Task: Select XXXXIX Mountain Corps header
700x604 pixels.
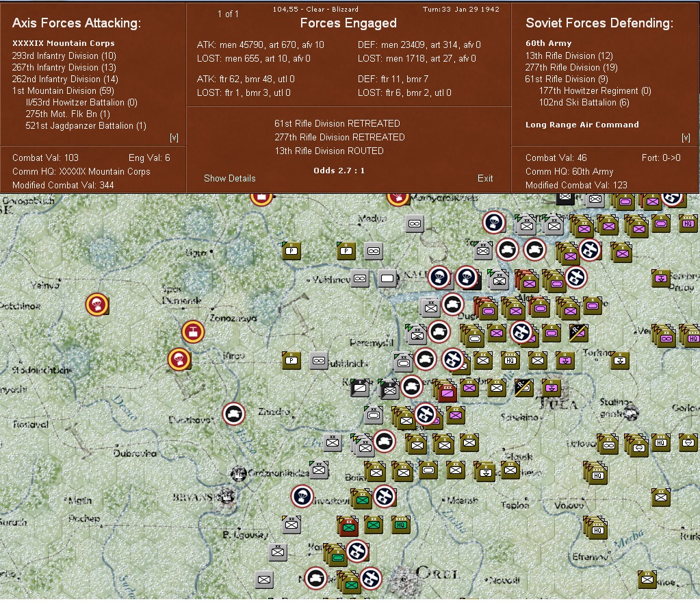Action: [x=64, y=43]
